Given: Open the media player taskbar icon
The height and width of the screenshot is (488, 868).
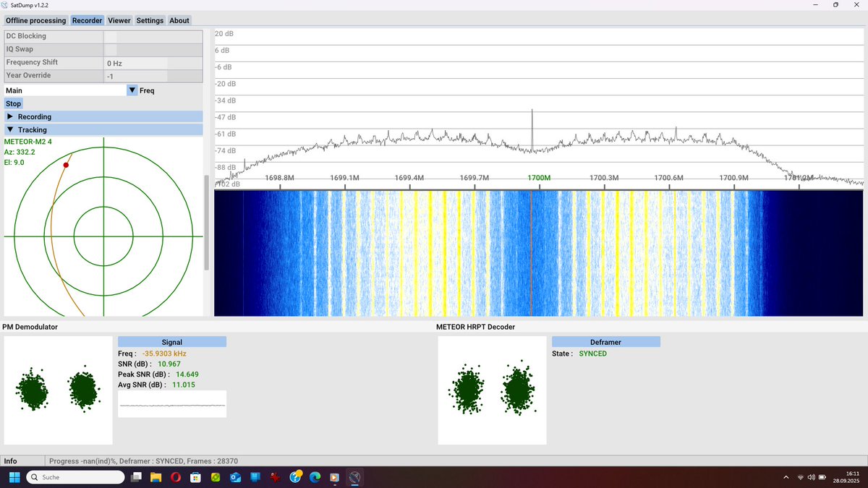Looking at the screenshot, I should 334,477.
